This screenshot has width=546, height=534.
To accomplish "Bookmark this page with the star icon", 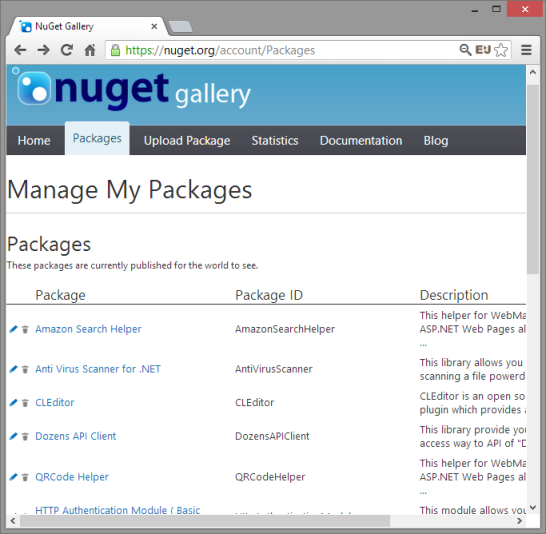I will [x=501, y=50].
